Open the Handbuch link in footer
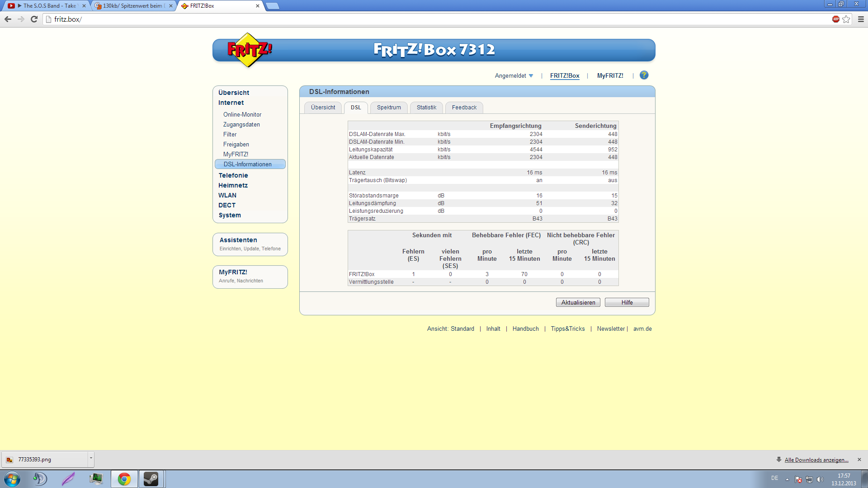Viewport: 868px width, 488px height. tap(525, 328)
